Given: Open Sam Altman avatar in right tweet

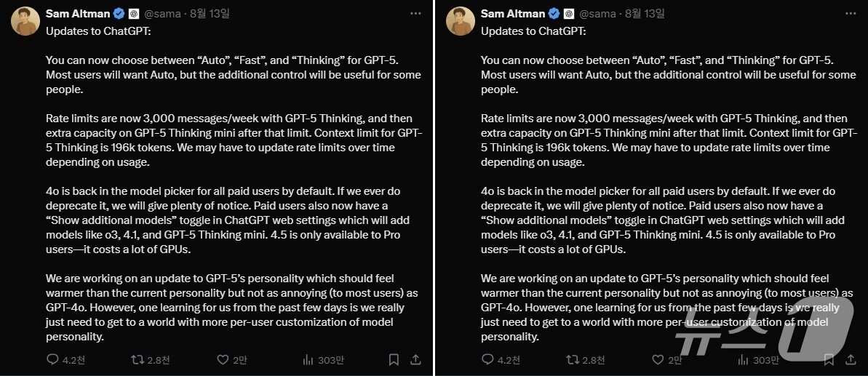Looking at the screenshot, I should pos(461,21).
